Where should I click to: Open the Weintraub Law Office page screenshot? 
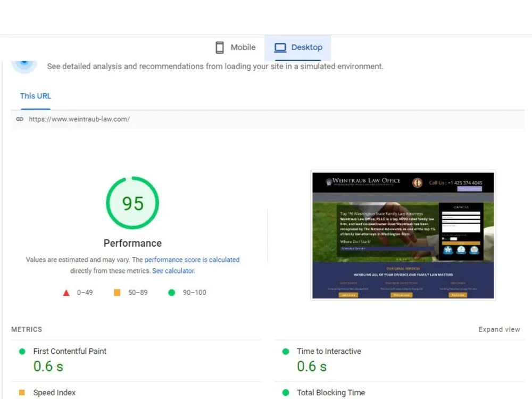[x=403, y=236]
